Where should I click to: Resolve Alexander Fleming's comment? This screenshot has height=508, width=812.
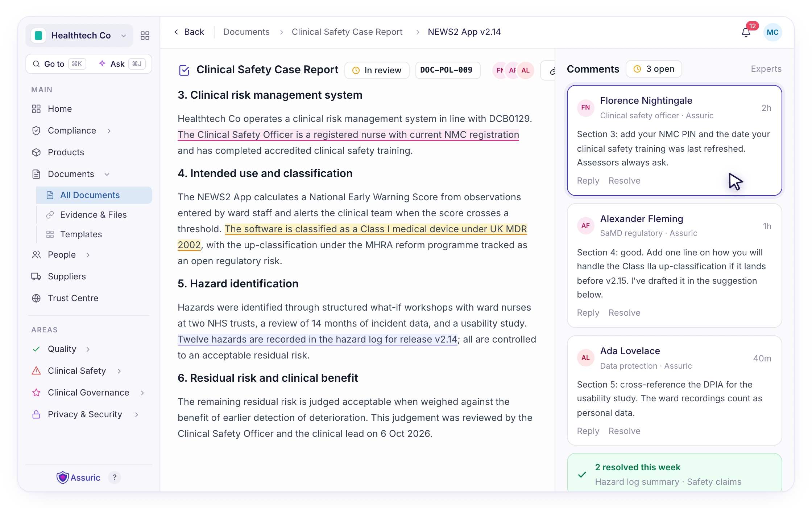pos(624,313)
